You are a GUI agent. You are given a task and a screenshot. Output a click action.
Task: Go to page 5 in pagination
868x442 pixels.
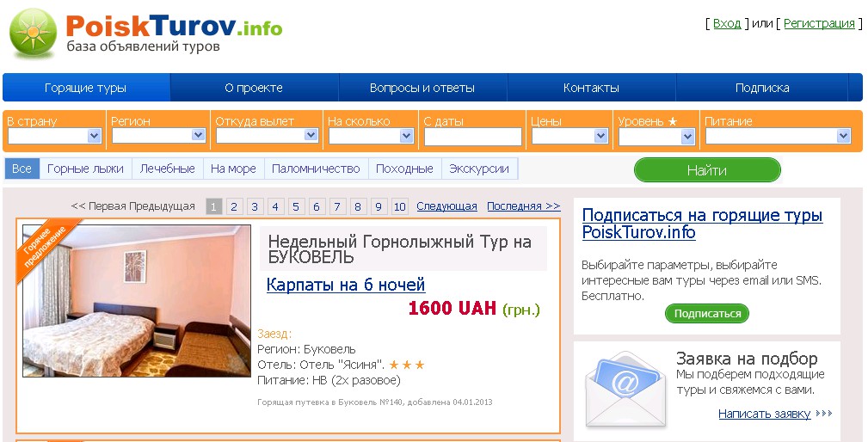(296, 207)
